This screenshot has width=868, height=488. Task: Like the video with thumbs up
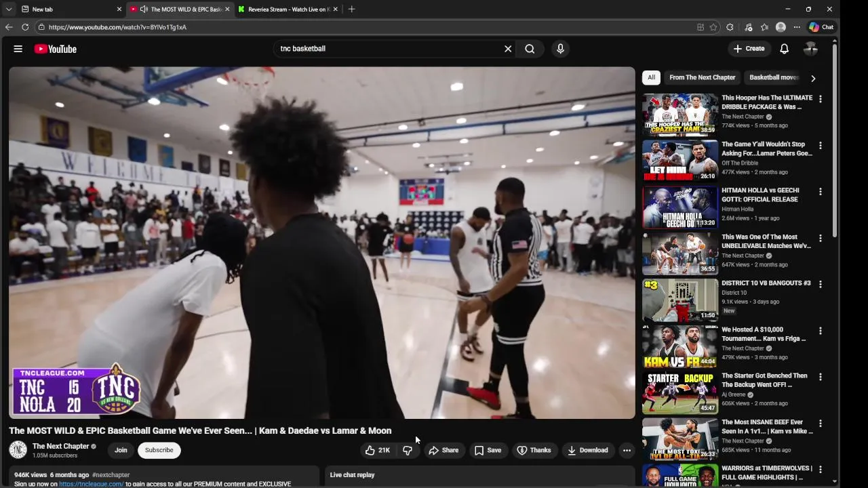coord(378,450)
